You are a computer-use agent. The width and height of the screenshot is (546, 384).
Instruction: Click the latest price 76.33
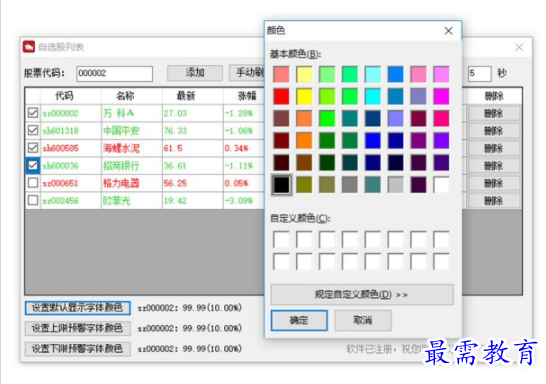click(175, 131)
